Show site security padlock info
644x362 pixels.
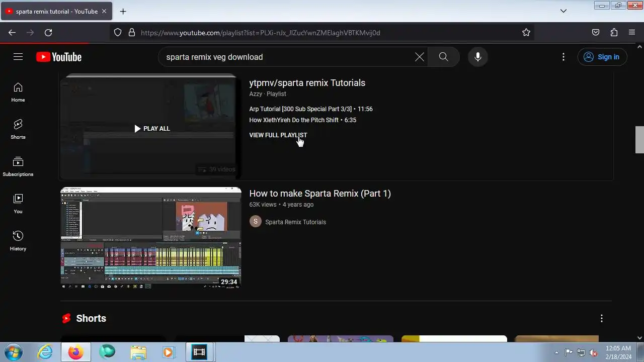[x=132, y=33]
